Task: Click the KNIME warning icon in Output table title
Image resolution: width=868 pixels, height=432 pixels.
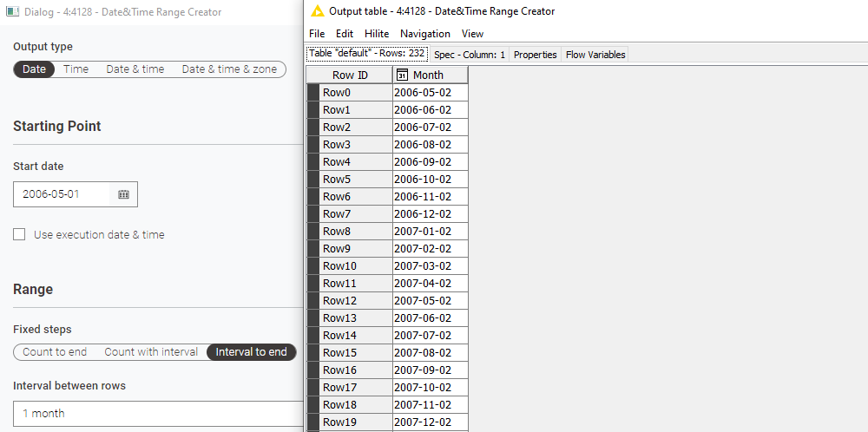Action: 318,11
